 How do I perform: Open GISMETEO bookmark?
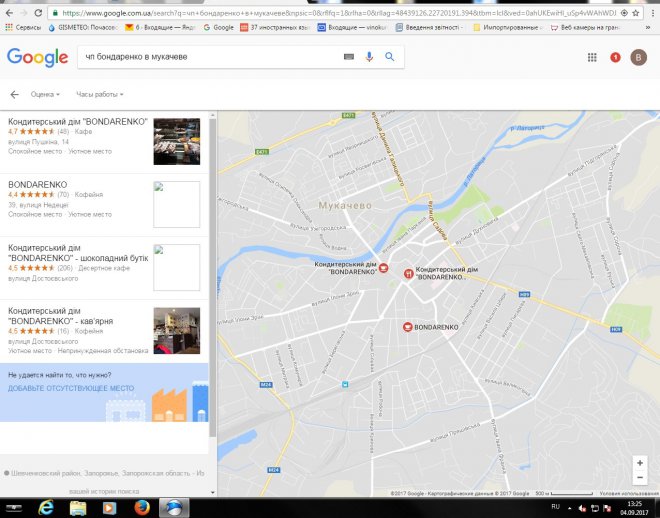(x=83, y=27)
